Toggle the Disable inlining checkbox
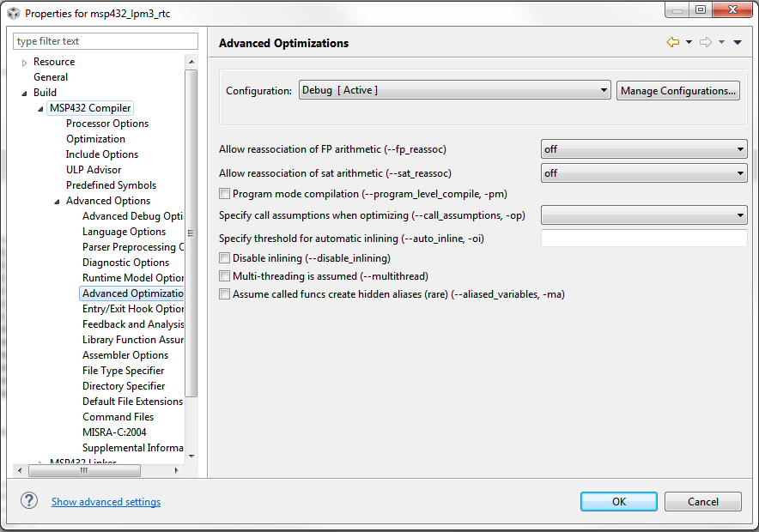 (x=225, y=258)
